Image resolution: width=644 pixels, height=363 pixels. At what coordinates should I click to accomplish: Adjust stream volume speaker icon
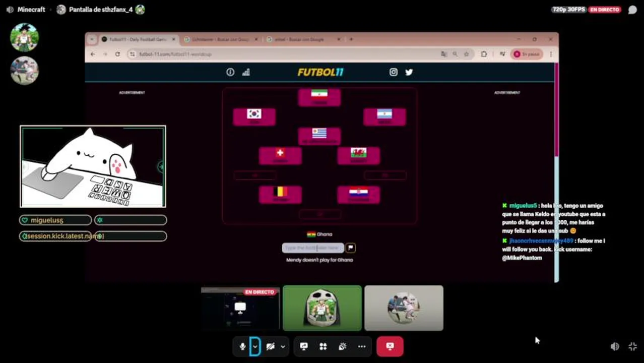[x=614, y=346]
